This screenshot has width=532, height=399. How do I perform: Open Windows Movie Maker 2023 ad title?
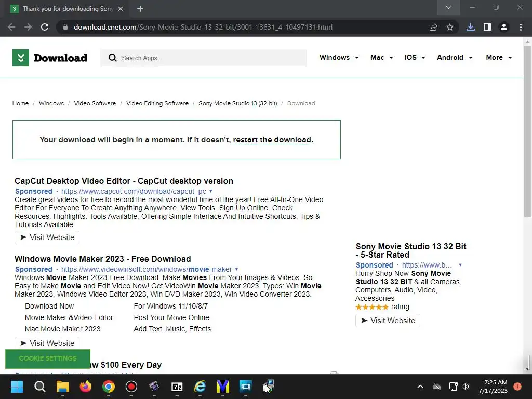(102, 259)
